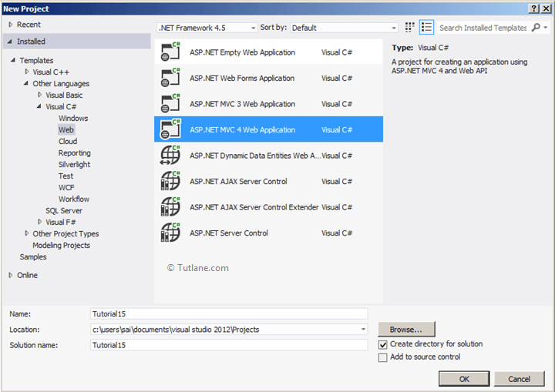Click the ASP.NET Web Forms Application icon
The image size is (555, 392).
point(170,78)
